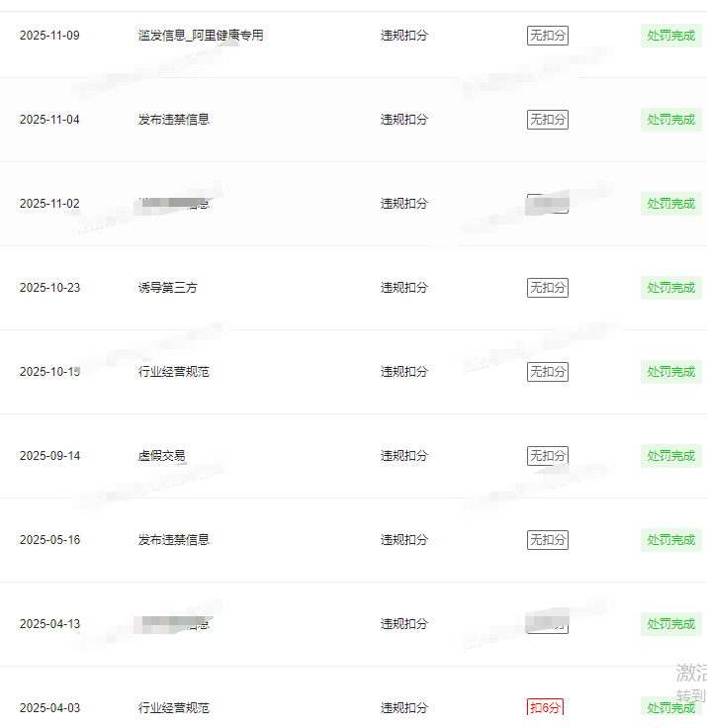707x728 pixels.
Task: Open 行业经营规范 entry dated 2025-04-03
Action: (174, 708)
